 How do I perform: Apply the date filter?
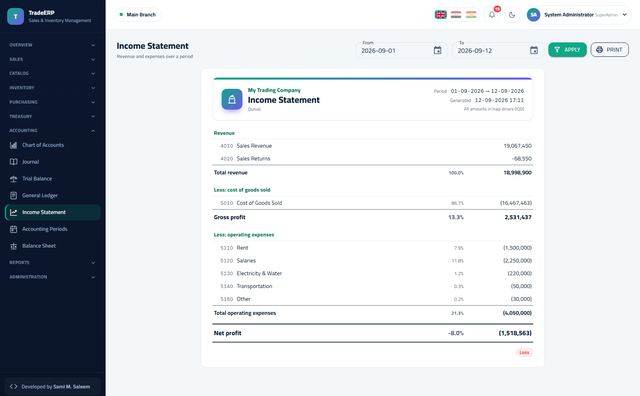click(567, 50)
